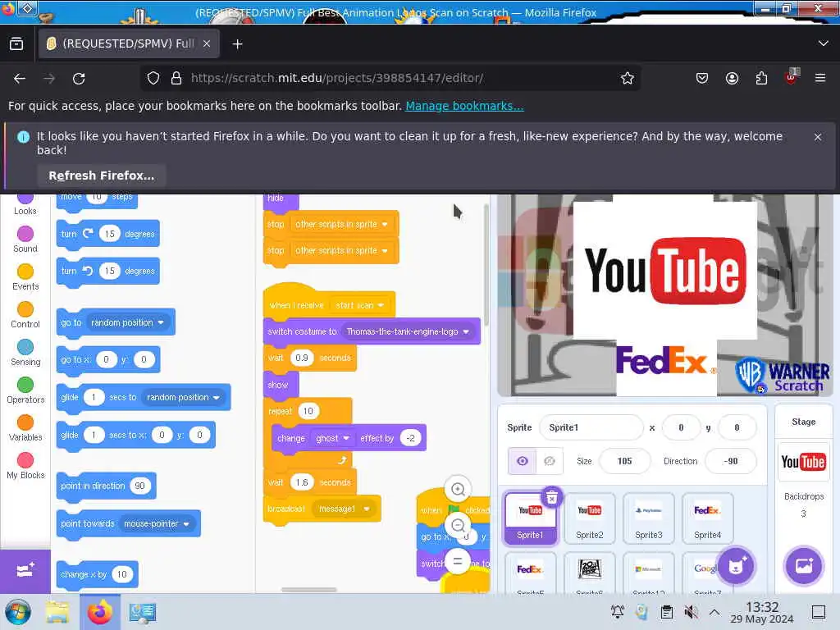Click the Sprite name field
Image resolution: width=840 pixels, height=630 pixels.
pos(591,427)
